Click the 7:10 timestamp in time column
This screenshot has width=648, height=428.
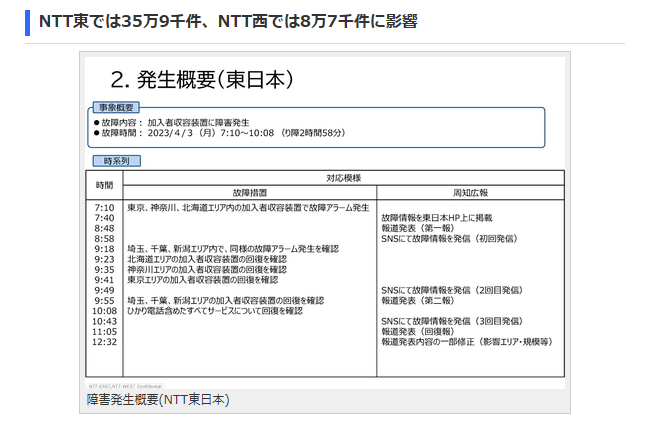point(104,207)
